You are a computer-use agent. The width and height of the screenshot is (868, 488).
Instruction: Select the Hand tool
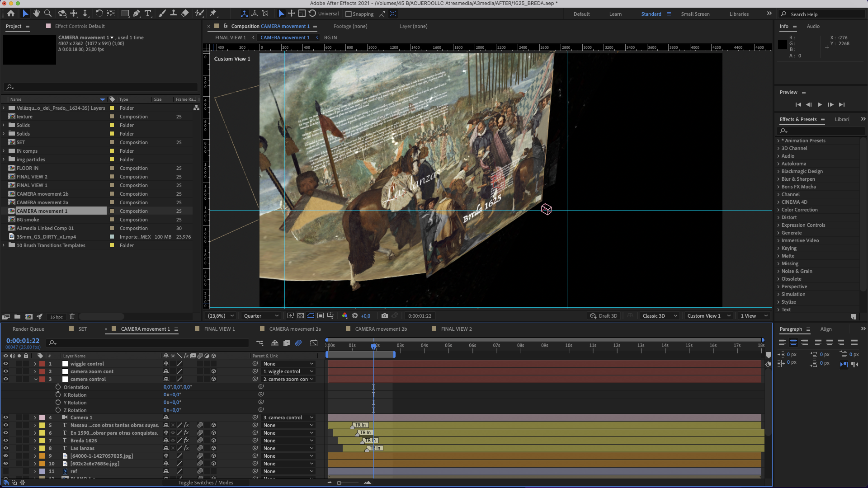point(37,14)
